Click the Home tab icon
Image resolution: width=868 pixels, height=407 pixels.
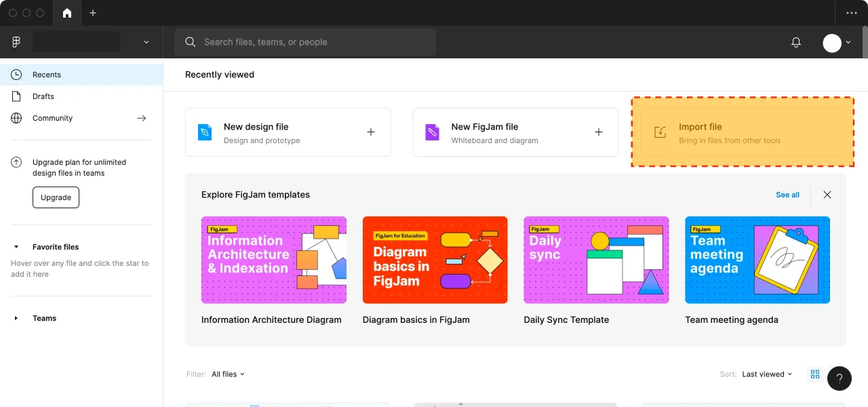pyautogui.click(x=66, y=13)
